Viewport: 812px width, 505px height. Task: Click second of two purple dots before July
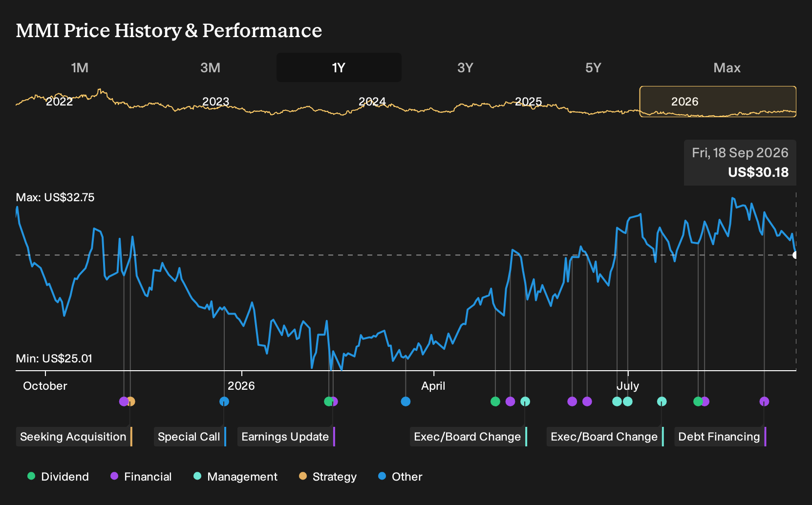click(587, 401)
